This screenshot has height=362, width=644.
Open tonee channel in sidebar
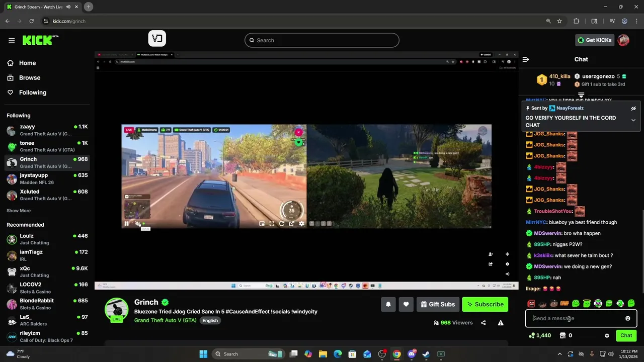point(47,146)
